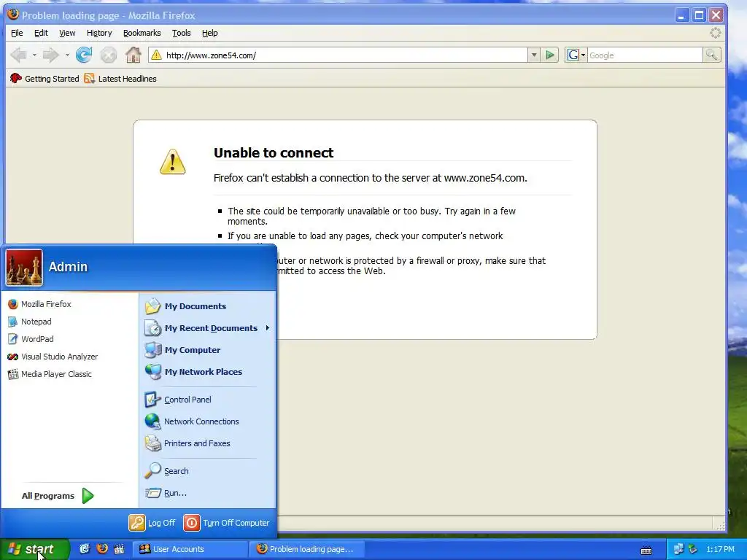Viewport: 747px width, 560px height.
Task: Minimize the Firefox window
Action: 682,15
